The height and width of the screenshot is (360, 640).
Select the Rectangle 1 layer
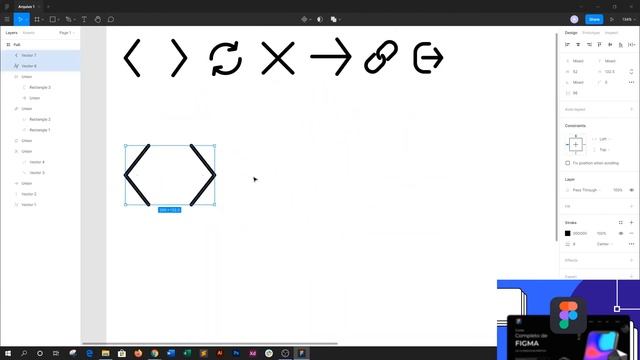(40, 130)
